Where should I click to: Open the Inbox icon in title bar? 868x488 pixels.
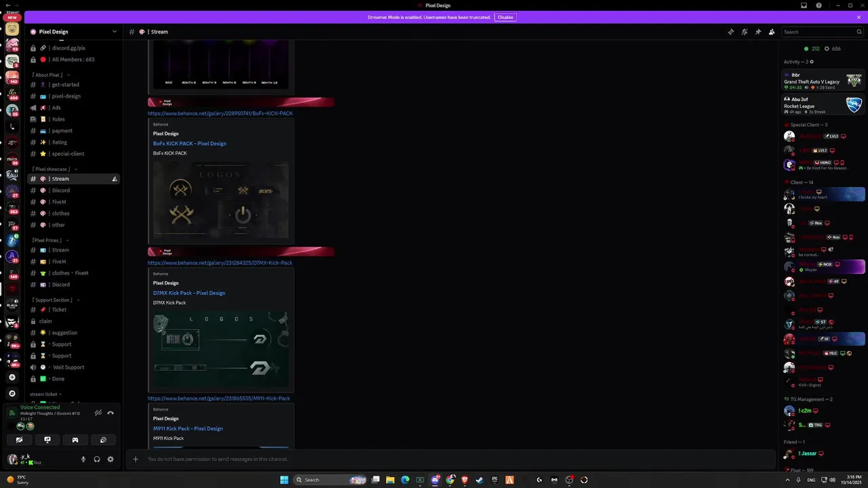pos(804,5)
